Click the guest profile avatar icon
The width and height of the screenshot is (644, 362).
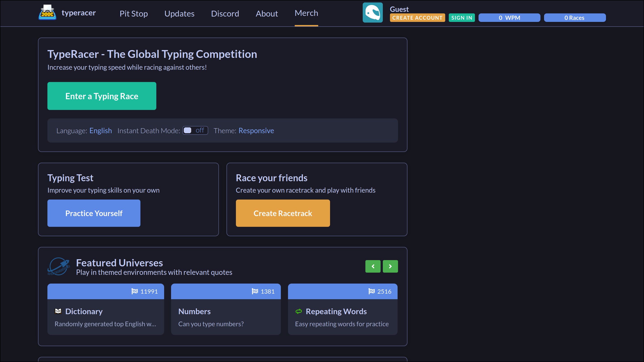373,13
